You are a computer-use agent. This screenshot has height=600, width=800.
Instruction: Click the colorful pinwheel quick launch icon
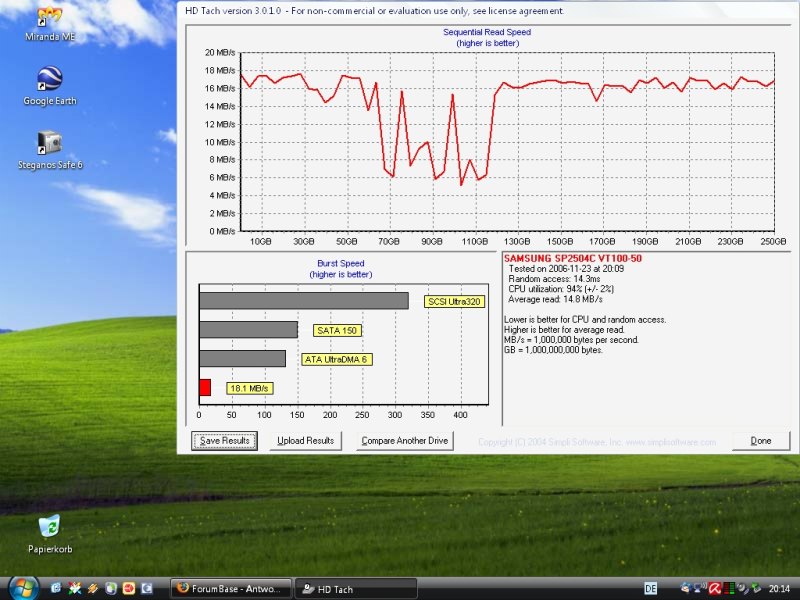point(74,588)
